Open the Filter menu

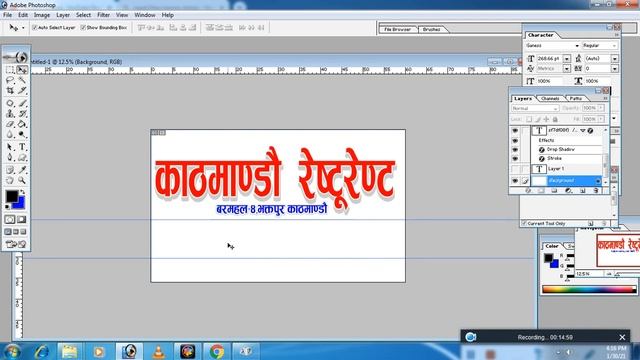click(103, 15)
